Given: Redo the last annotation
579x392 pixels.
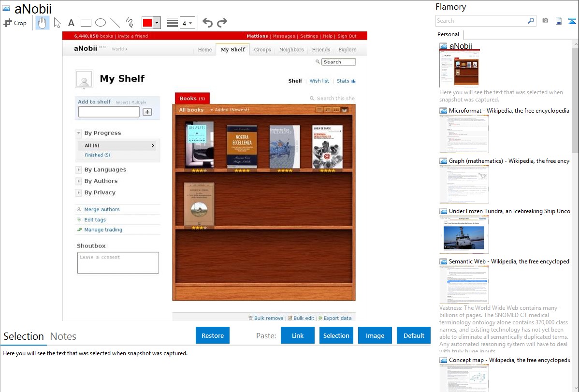Looking at the screenshot, I should [x=222, y=23].
